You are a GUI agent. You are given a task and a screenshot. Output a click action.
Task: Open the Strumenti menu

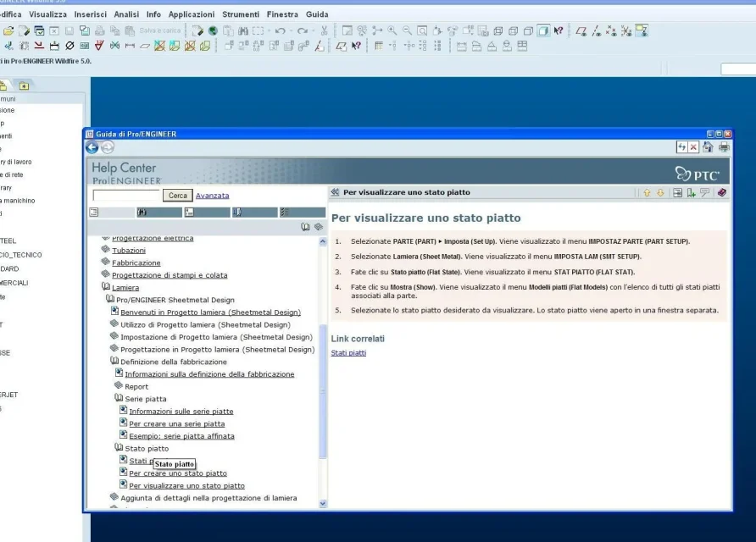click(241, 14)
